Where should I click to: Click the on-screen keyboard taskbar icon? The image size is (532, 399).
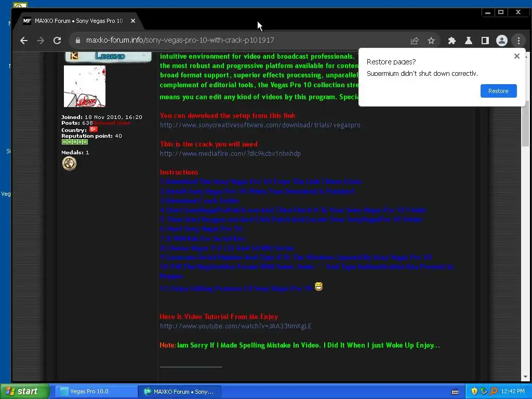click(x=455, y=392)
